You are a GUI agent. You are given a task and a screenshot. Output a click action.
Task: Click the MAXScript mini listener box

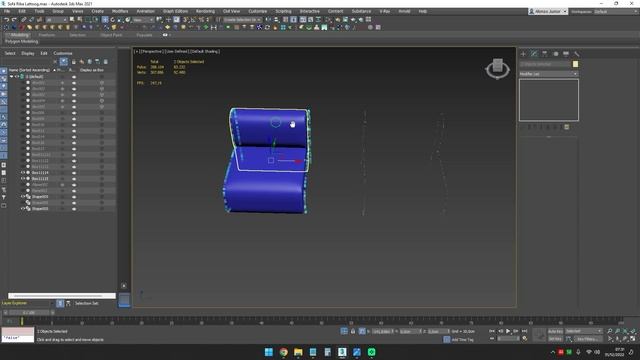click(x=18, y=335)
